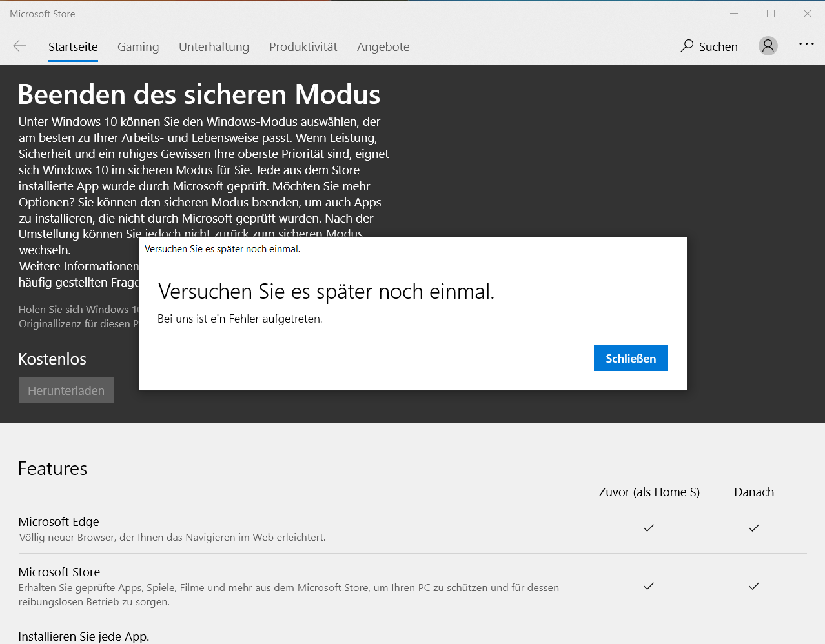The image size is (825, 644).
Task: Click the large 'Versuchen Sie es später' dialog heading
Action: point(326,292)
